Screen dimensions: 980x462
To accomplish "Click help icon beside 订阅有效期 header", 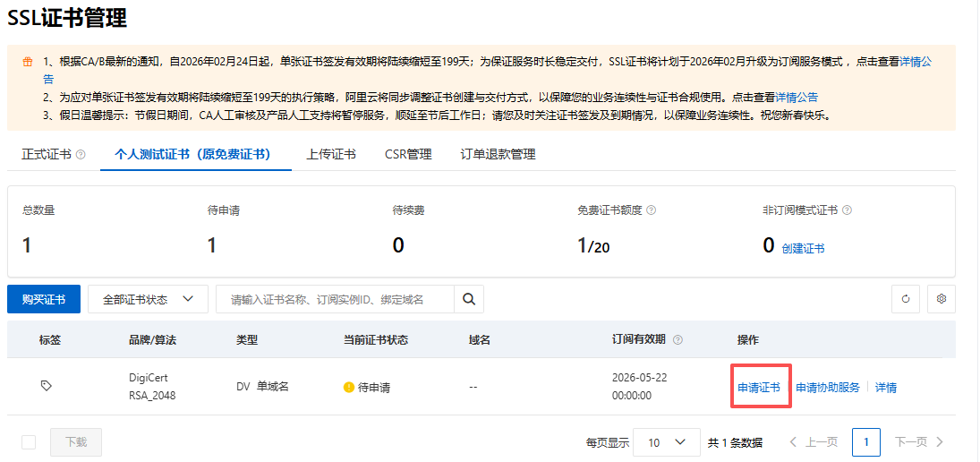I will [677, 340].
